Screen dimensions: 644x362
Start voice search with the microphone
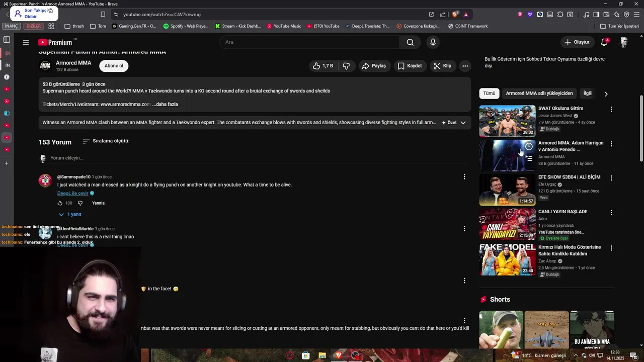coord(433,42)
